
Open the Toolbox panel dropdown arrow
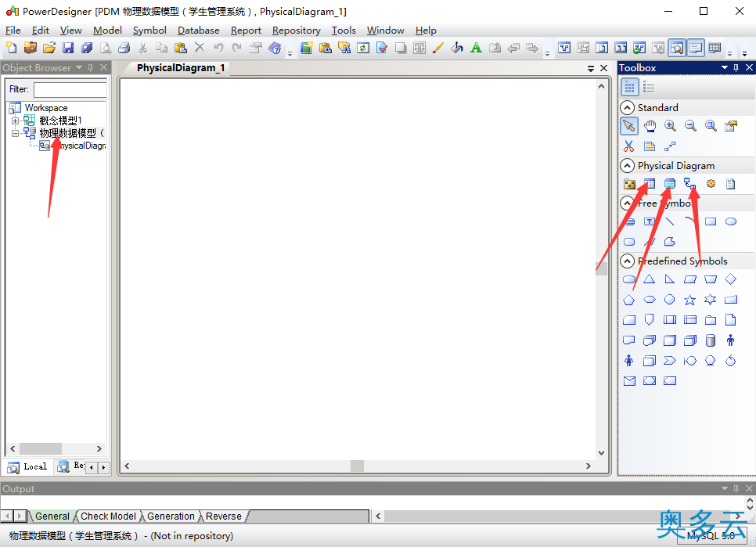(725, 67)
